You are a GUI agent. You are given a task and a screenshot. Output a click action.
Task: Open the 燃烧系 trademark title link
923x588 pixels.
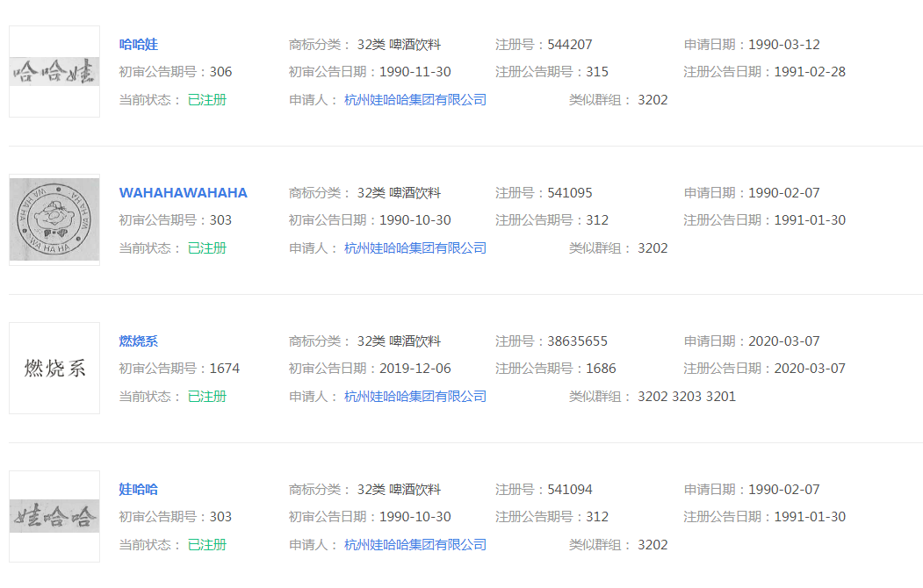(139, 341)
